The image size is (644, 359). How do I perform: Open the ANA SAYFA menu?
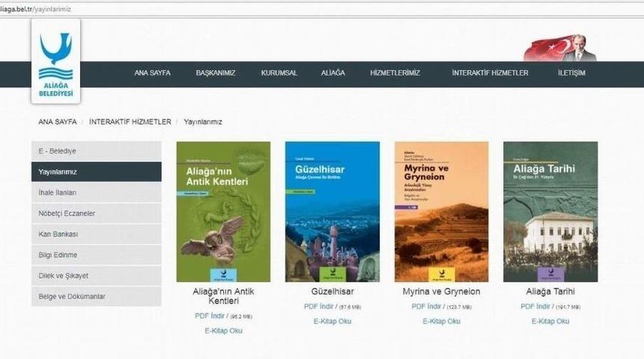(x=152, y=73)
